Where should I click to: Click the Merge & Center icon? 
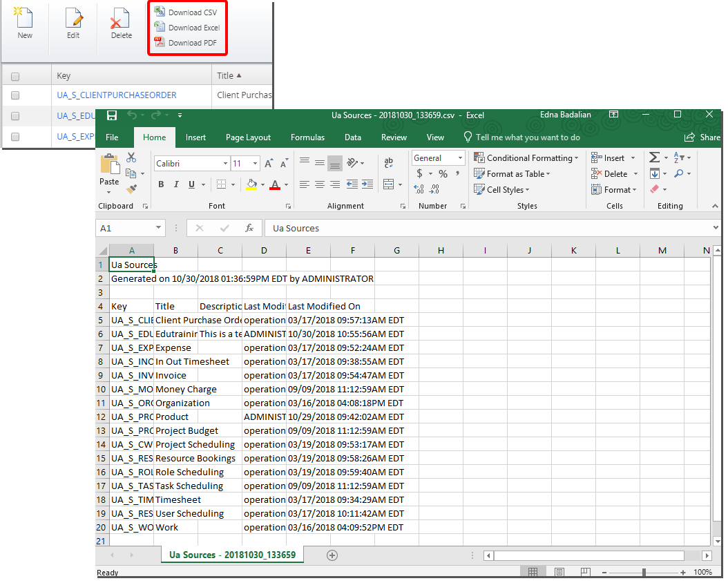click(389, 184)
